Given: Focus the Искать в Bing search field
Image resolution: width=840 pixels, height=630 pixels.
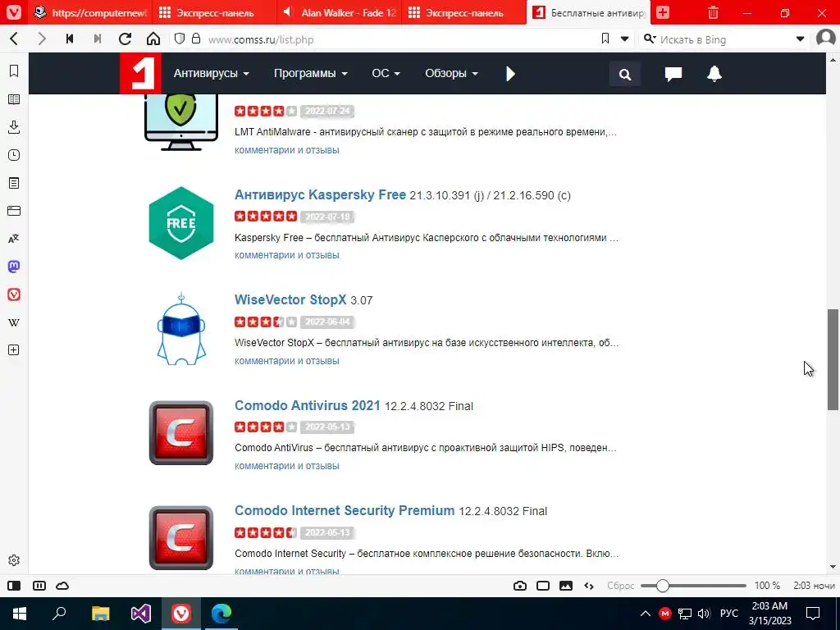Looking at the screenshot, I should pos(725,39).
